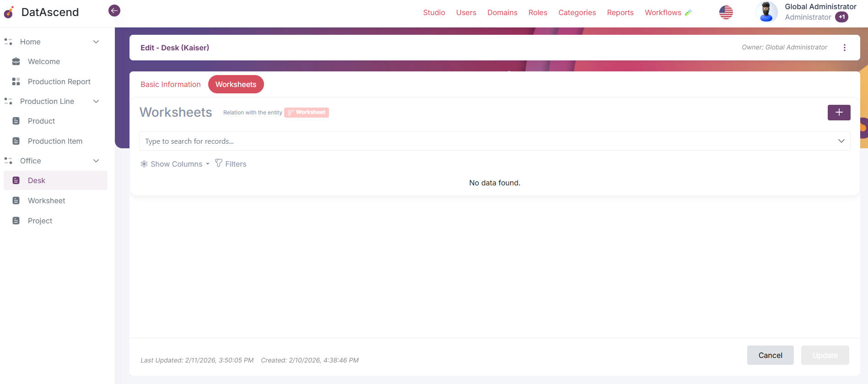Click the US flag language selector
Screen dimensions: 868x384
726,12
